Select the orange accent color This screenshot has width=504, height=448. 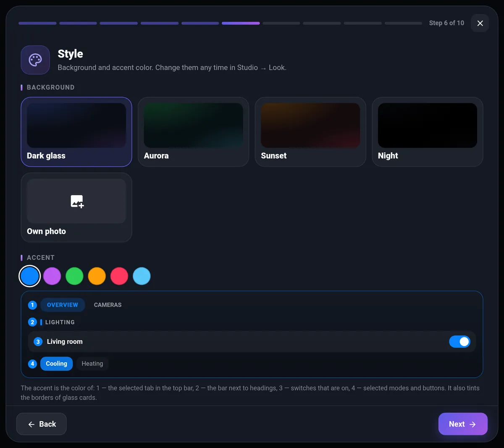click(97, 276)
